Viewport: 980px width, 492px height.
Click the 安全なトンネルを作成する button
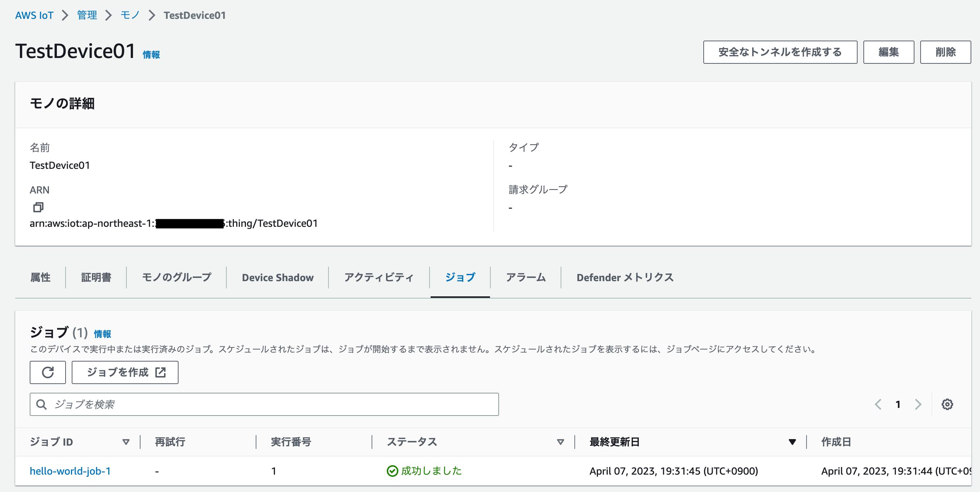pyautogui.click(x=780, y=52)
